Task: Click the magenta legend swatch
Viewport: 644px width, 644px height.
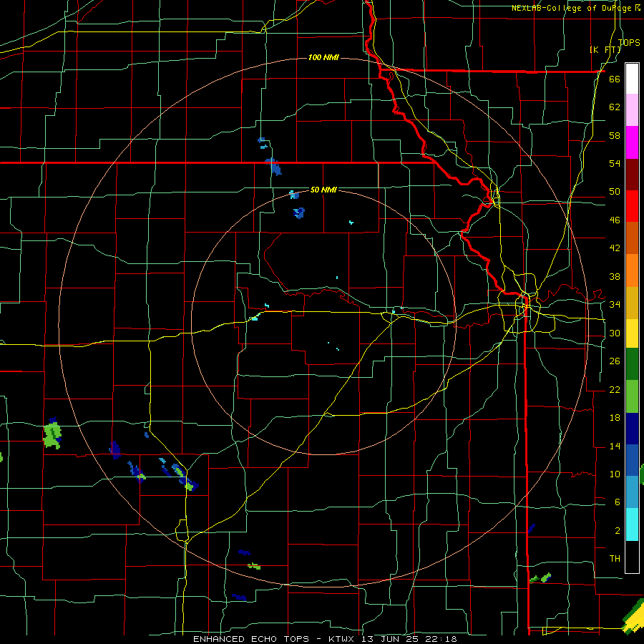Action: (x=632, y=142)
